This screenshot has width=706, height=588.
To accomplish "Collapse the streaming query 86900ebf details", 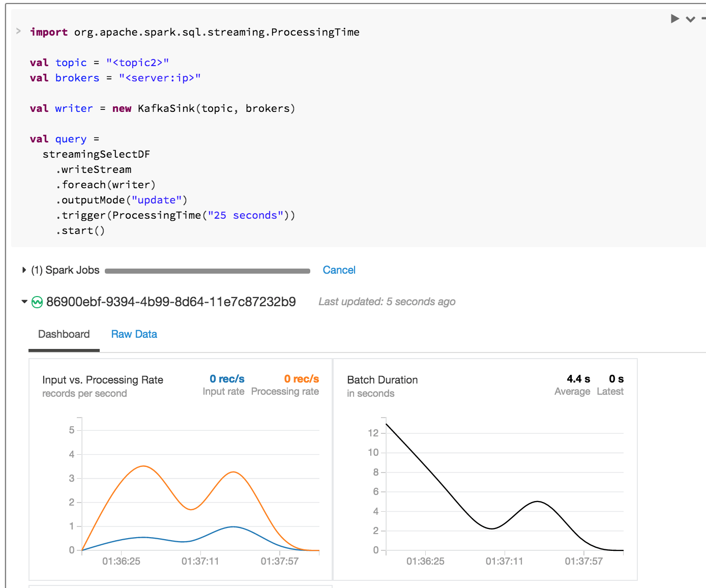I will pyautogui.click(x=24, y=302).
